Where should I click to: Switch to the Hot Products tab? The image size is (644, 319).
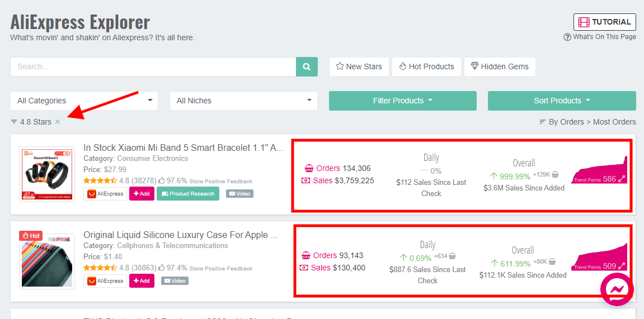(426, 66)
